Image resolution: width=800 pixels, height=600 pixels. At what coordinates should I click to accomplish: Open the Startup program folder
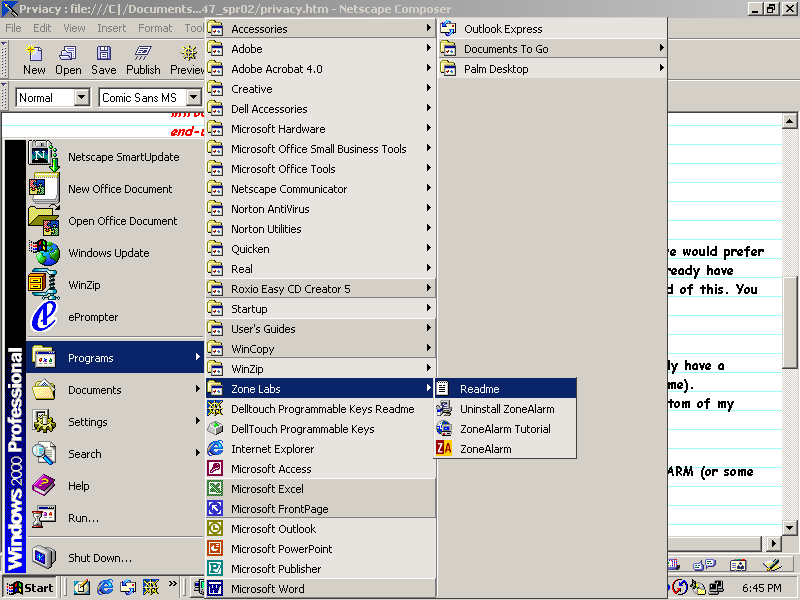click(x=321, y=309)
